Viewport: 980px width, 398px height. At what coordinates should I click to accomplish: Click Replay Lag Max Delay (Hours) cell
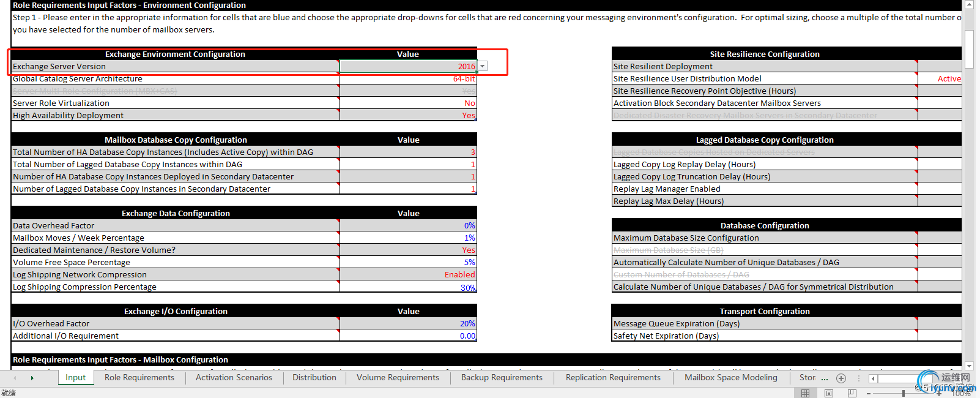[x=765, y=201]
